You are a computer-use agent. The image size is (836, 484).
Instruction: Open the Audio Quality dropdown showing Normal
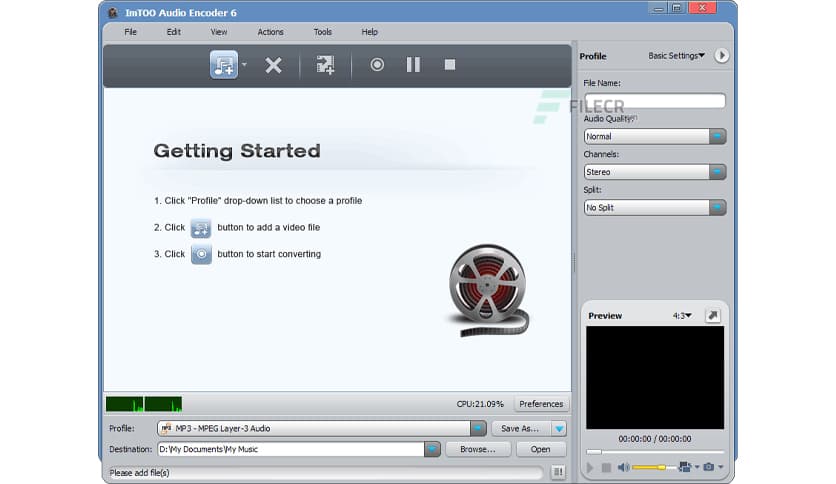(655, 136)
